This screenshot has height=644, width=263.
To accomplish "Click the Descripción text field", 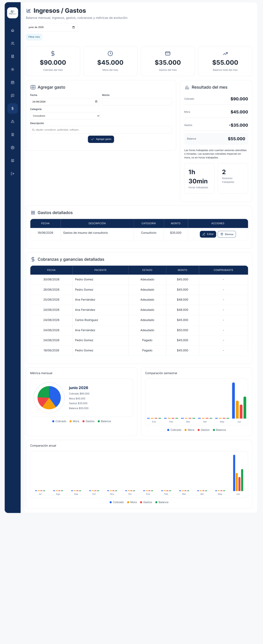I will coord(101,130).
